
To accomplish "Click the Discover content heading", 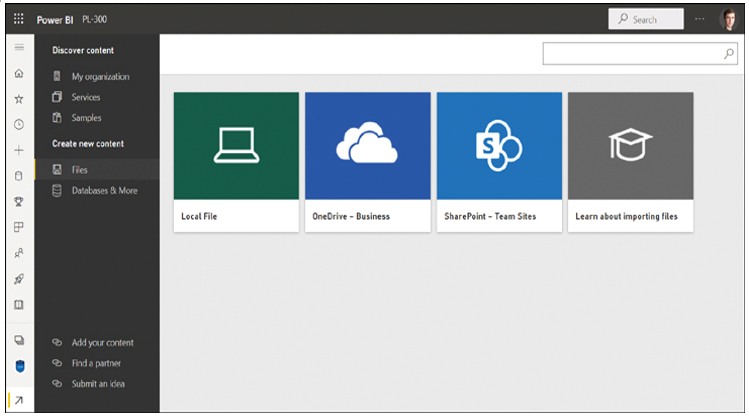I will [83, 50].
